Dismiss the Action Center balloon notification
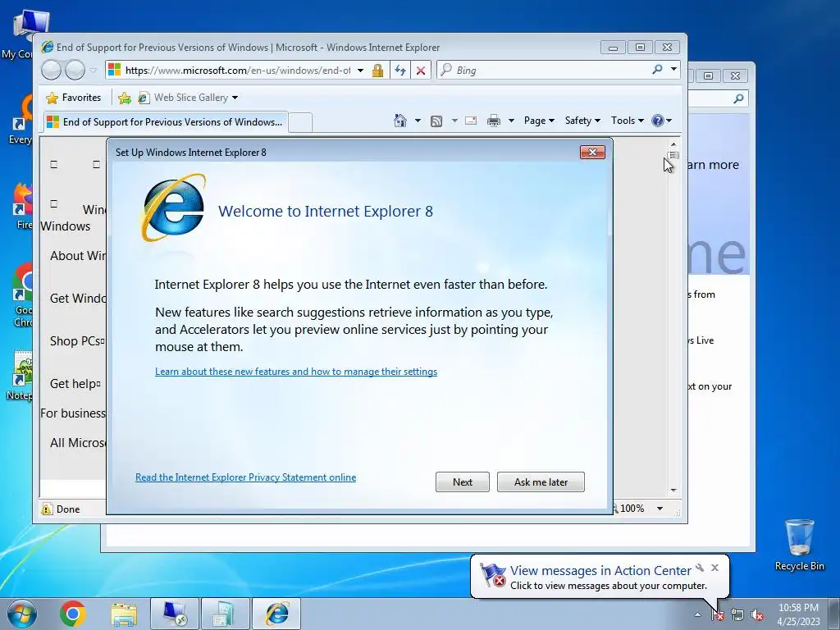 click(714, 568)
